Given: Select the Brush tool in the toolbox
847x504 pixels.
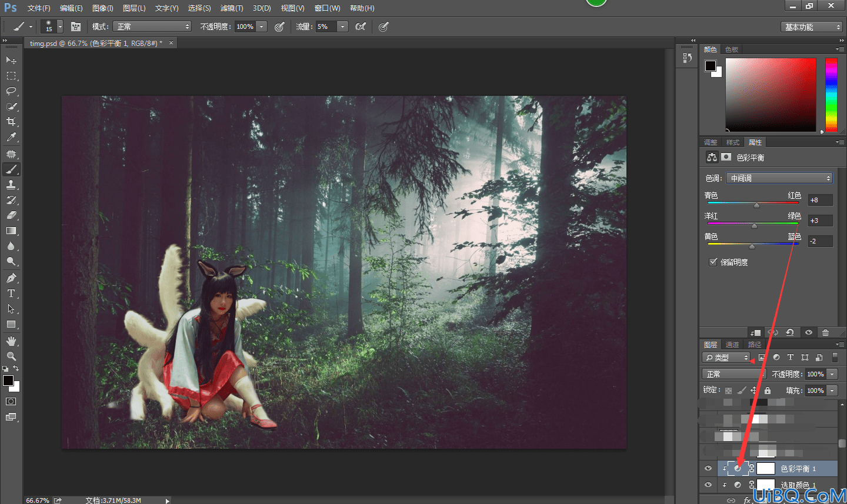Looking at the screenshot, I should tap(11, 169).
